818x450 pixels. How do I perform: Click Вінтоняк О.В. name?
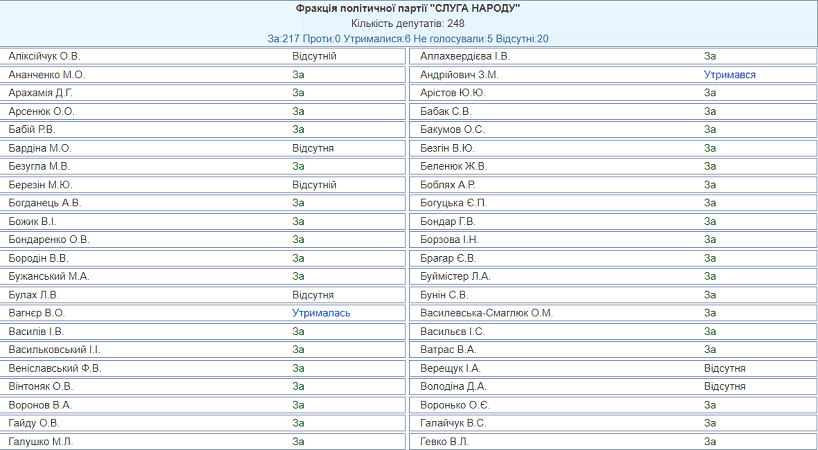(41, 387)
